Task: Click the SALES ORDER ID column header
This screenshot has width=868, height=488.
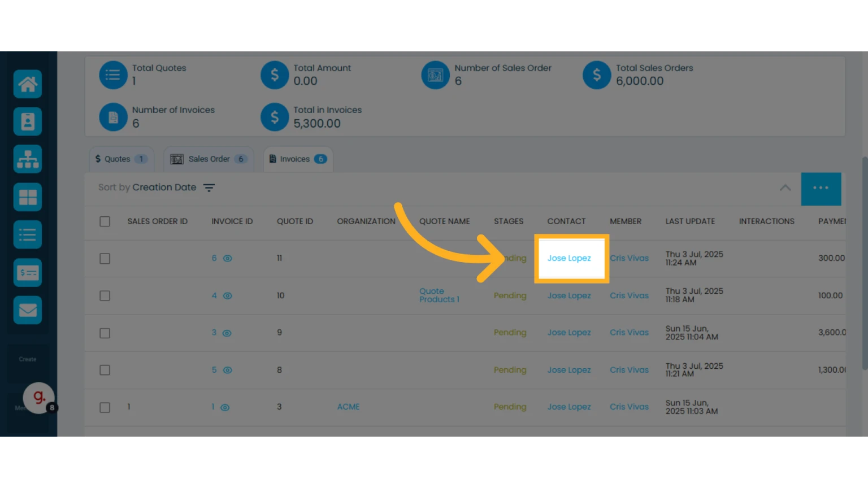Action: (158, 221)
